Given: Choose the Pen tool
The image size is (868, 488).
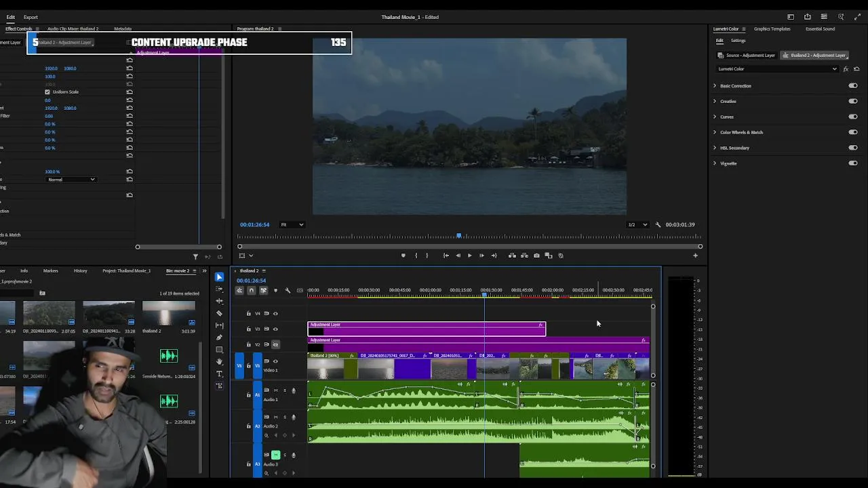Looking at the screenshot, I should pyautogui.click(x=219, y=338).
